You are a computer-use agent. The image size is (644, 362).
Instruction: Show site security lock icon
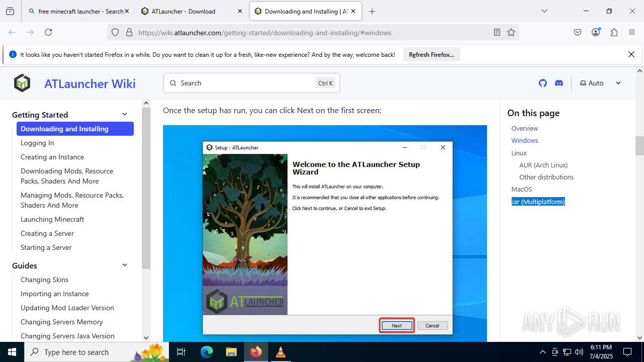(129, 32)
